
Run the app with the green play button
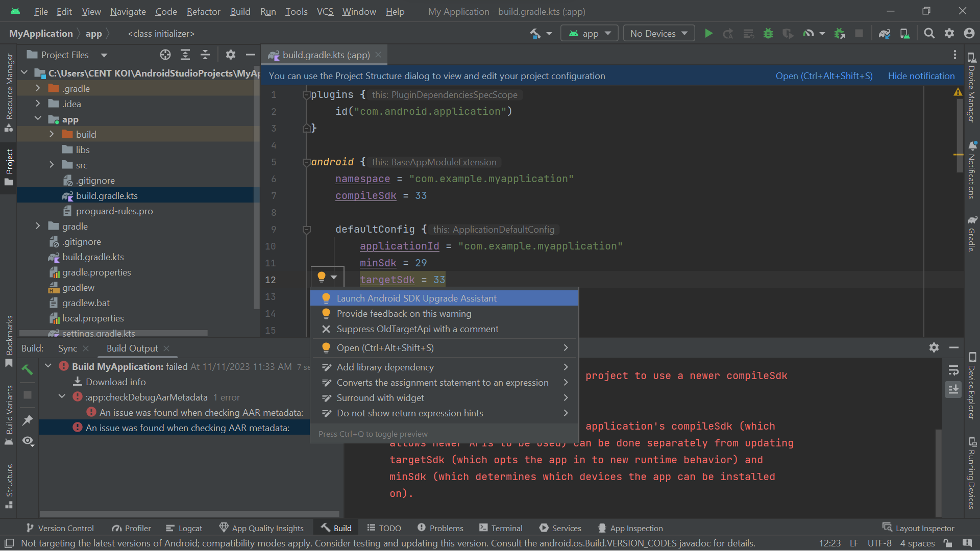[708, 34]
